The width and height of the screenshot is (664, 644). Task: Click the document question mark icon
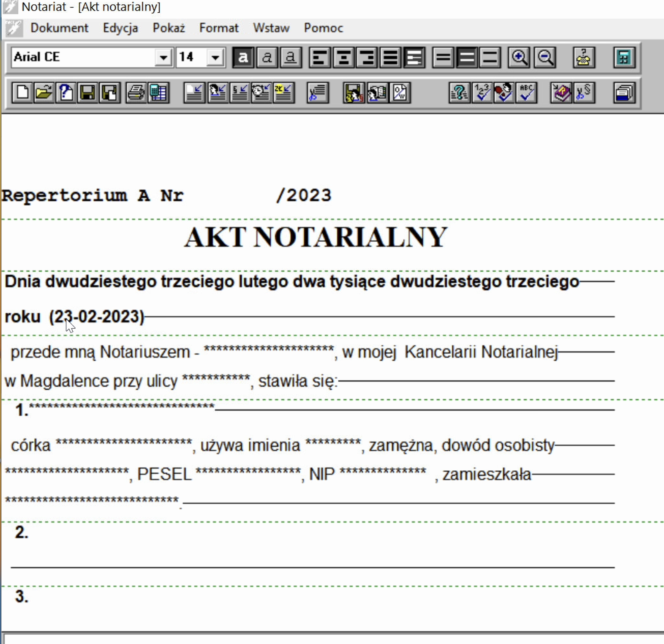[65, 93]
